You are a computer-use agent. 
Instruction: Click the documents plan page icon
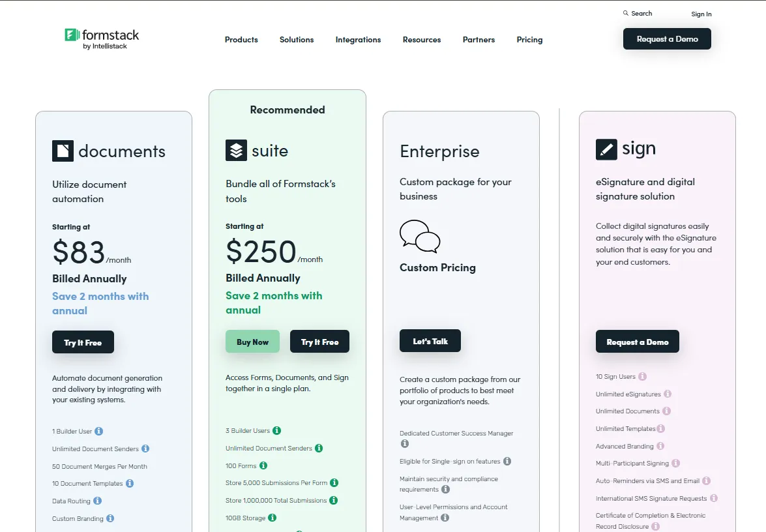point(61,151)
